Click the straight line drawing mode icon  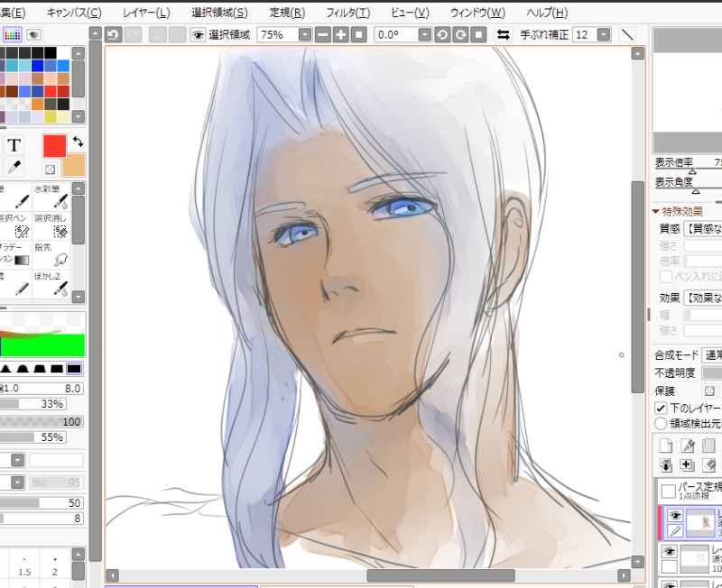tap(627, 35)
